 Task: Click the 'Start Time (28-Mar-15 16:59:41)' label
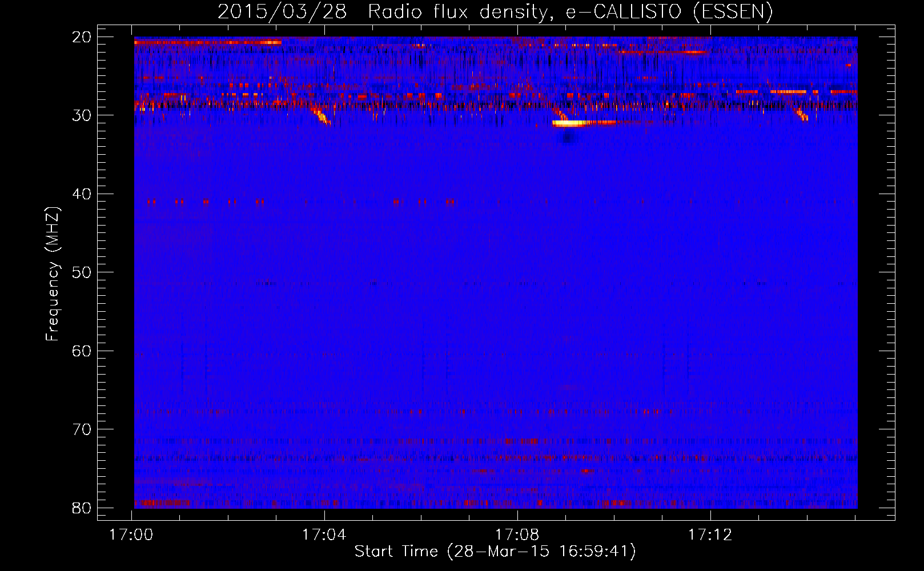click(x=495, y=552)
